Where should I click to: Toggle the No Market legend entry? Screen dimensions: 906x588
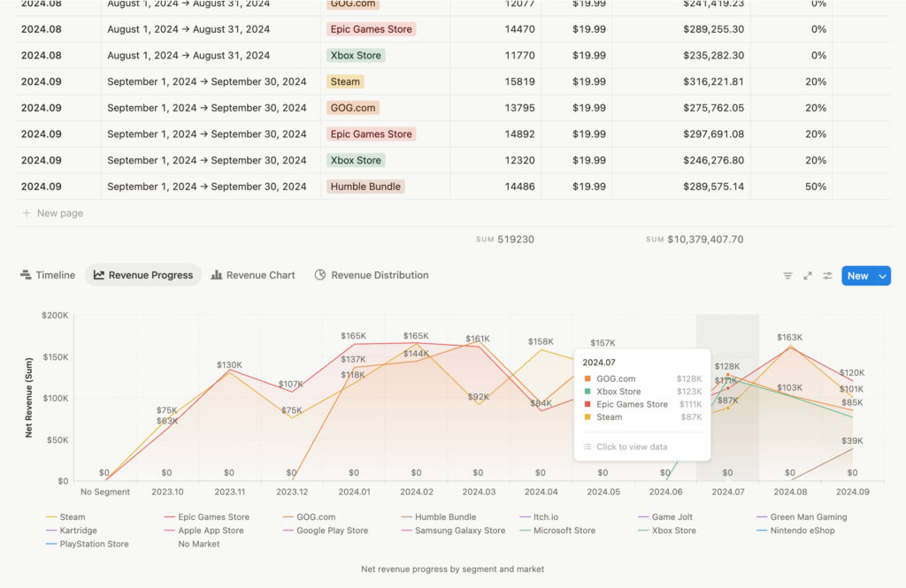pyautogui.click(x=192, y=544)
